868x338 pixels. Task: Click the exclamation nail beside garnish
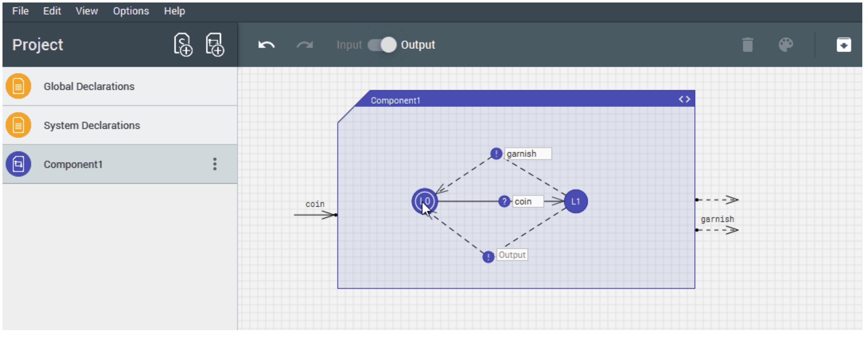496,154
